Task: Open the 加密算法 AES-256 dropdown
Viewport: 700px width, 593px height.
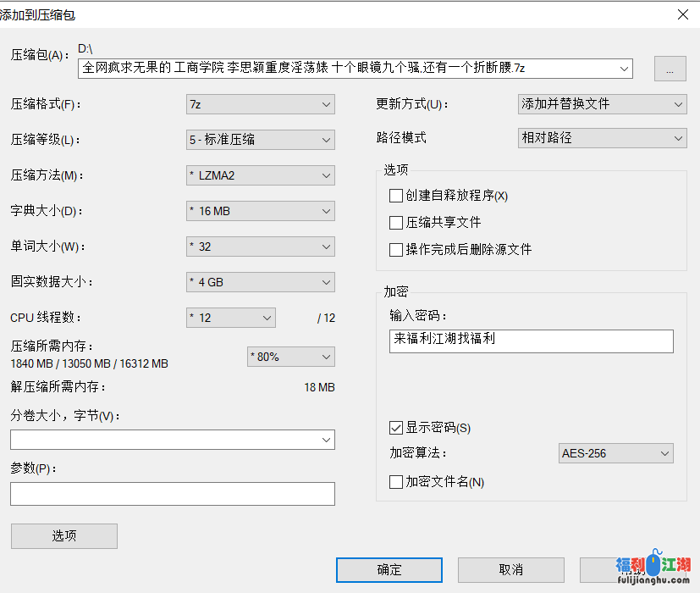Action: [x=615, y=453]
